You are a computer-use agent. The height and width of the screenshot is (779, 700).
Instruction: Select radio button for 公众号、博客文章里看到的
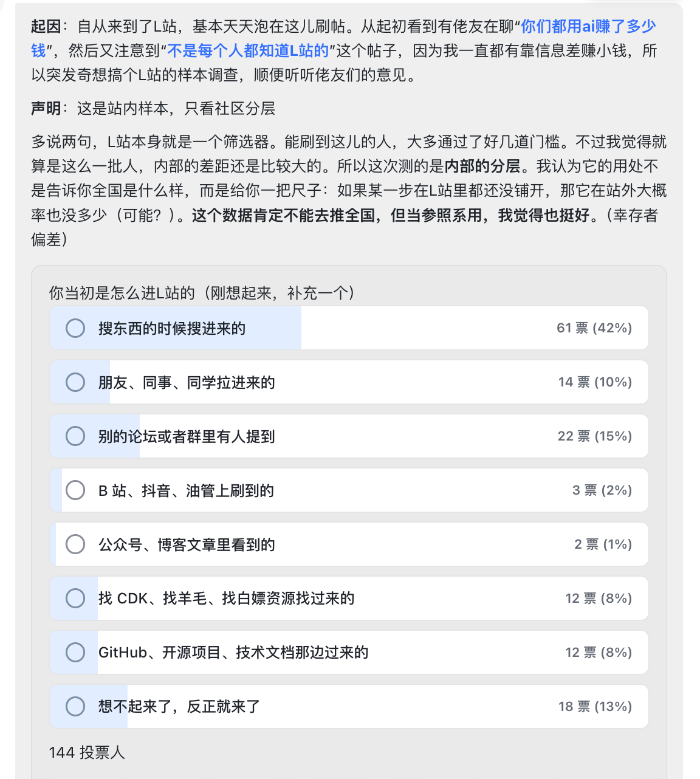coord(75,544)
